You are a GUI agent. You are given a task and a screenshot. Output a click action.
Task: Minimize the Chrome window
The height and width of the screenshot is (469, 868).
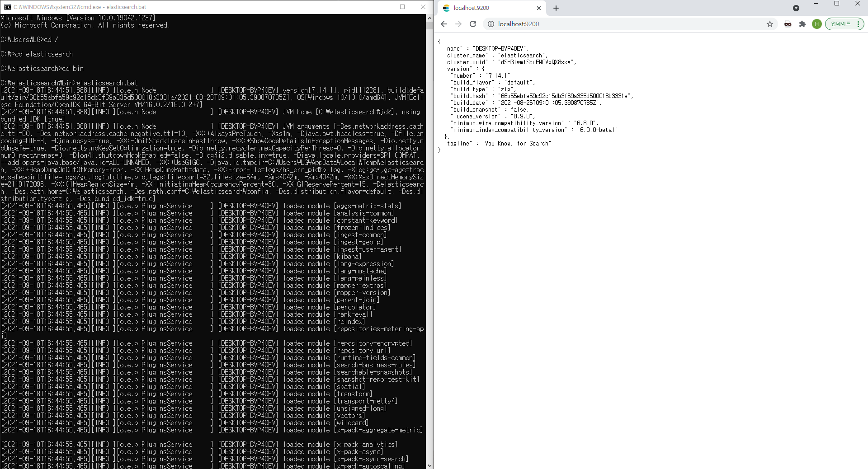coord(816,4)
